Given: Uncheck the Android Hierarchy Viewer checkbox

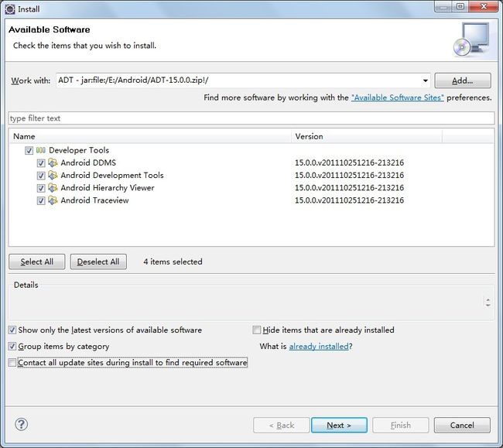Looking at the screenshot, I should point(41,188).
